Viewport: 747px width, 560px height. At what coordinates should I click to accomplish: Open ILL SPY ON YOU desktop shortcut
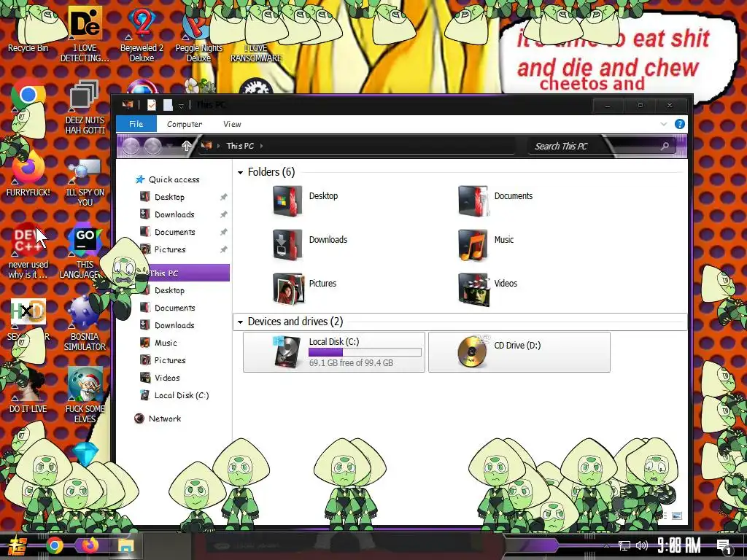point(85,182)
